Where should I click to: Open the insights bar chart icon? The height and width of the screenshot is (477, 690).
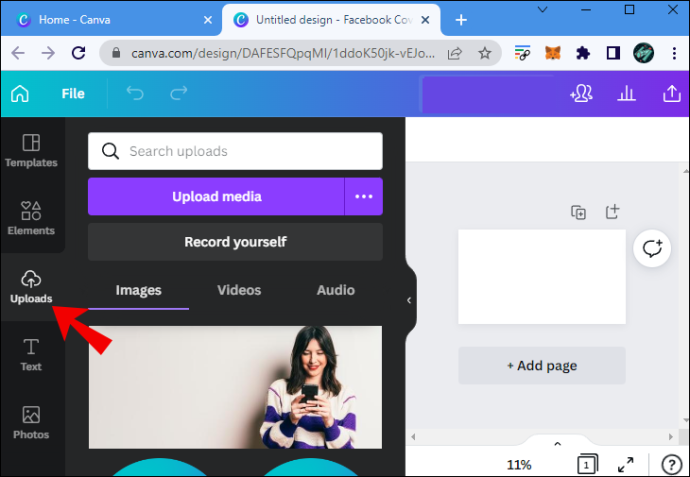626,93
